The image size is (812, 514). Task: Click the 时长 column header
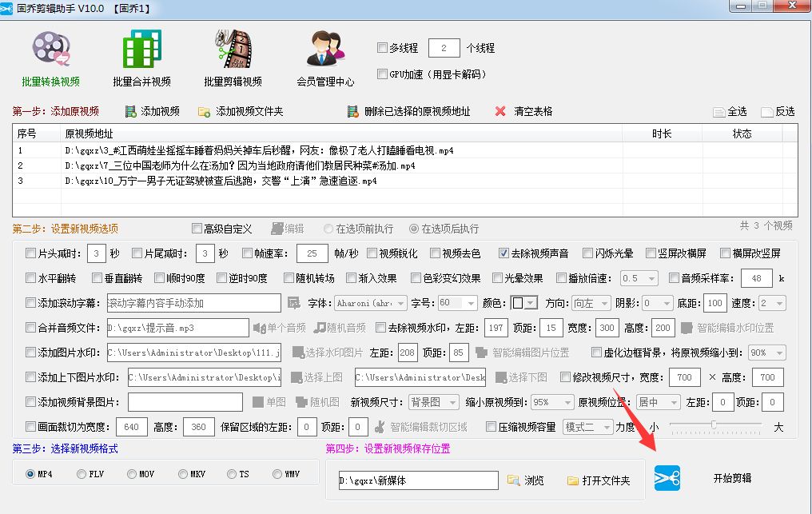[x=662, y=133]
